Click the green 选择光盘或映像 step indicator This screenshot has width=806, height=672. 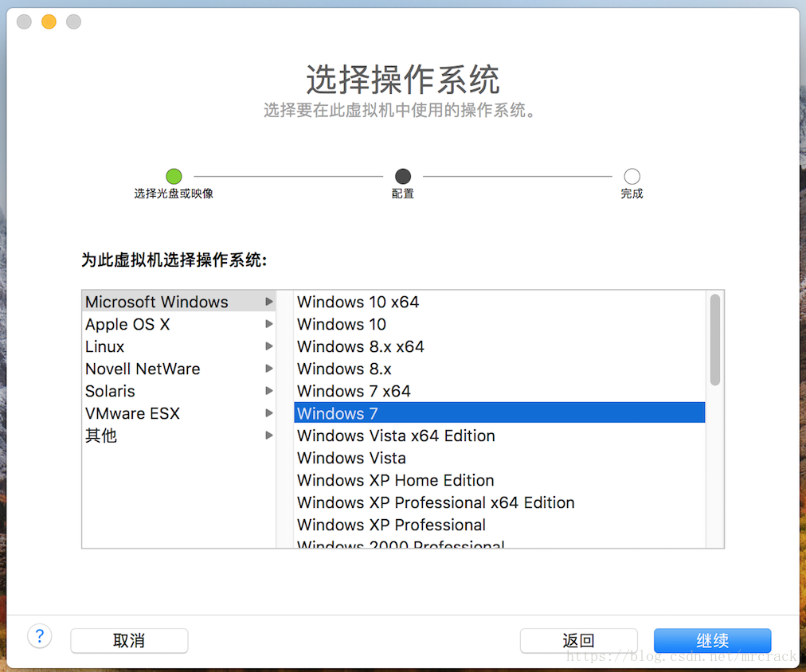pos(174,176)
